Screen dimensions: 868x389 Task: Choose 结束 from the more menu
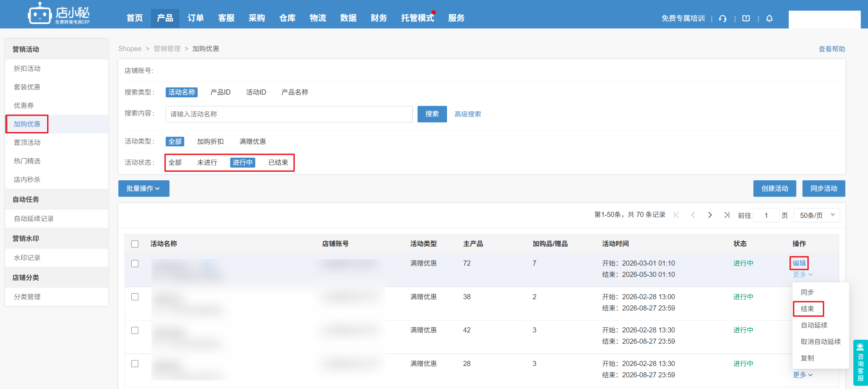(807, 308)
